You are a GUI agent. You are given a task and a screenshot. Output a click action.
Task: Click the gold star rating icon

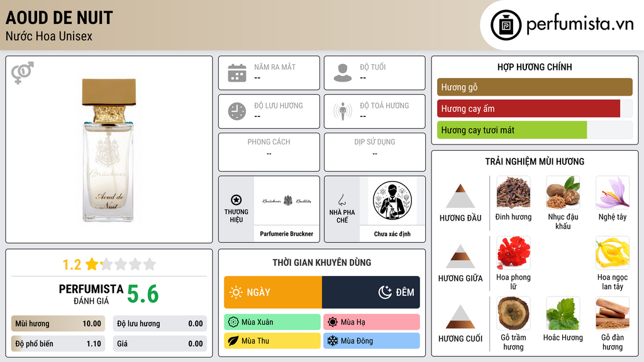pyautogui.click(x=92, y=264)
